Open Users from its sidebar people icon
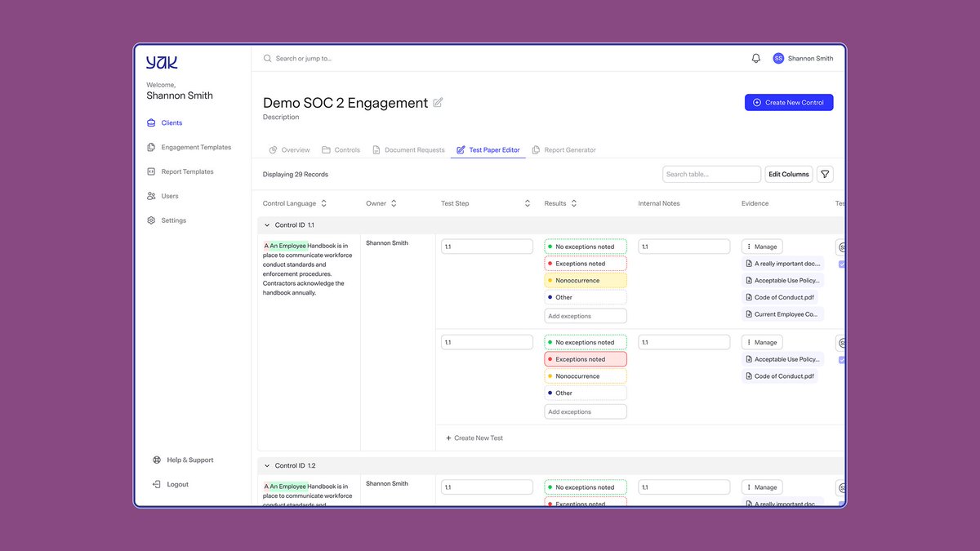Viewport: 980px width, 551px height. coord(151,197)
